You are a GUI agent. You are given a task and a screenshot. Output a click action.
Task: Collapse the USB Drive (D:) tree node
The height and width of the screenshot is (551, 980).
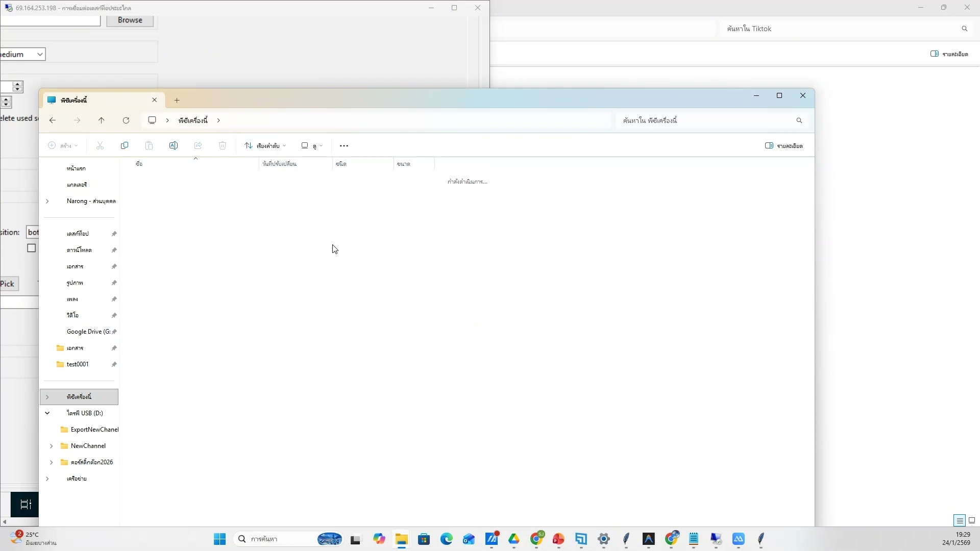(47, 413)
